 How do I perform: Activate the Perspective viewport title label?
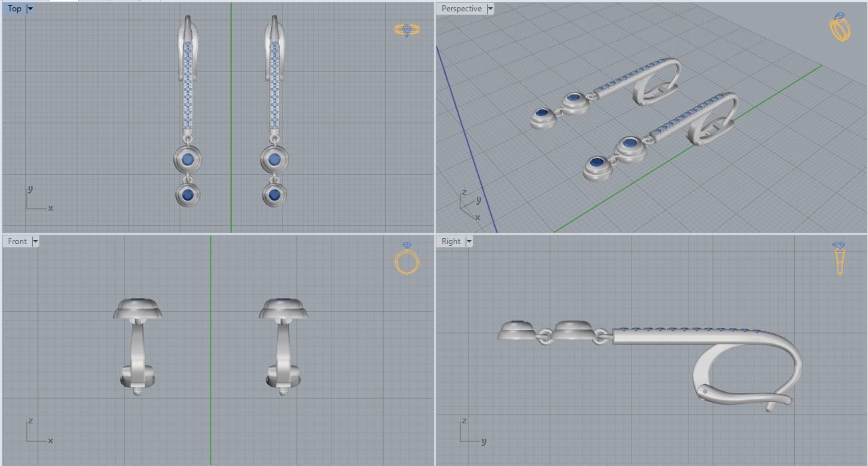[462, 9]
